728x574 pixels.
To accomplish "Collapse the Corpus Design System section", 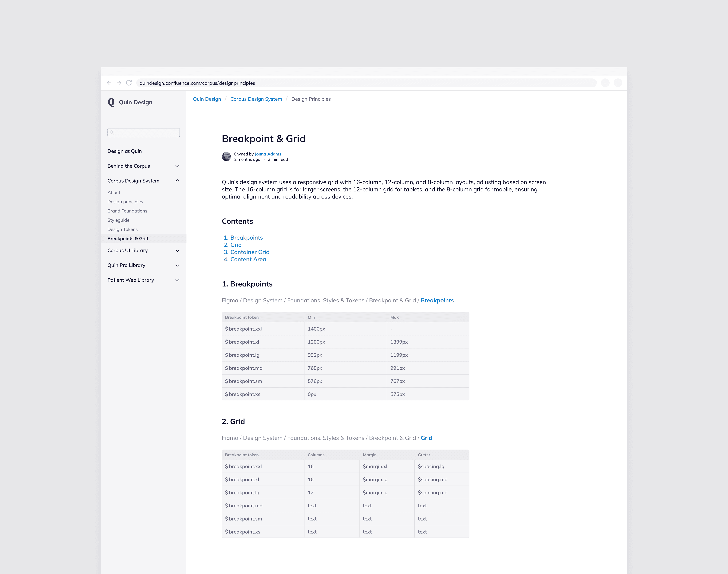I will (177, 181).
